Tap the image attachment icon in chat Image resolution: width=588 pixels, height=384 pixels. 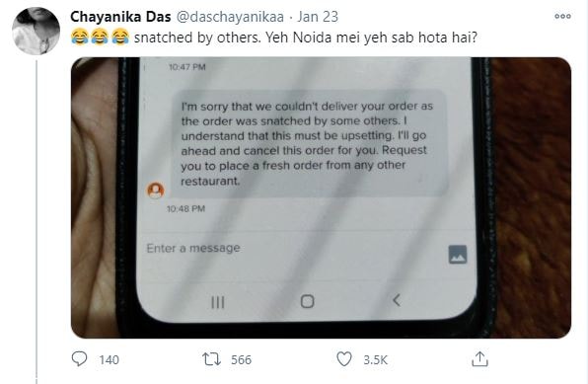(458, 254)
